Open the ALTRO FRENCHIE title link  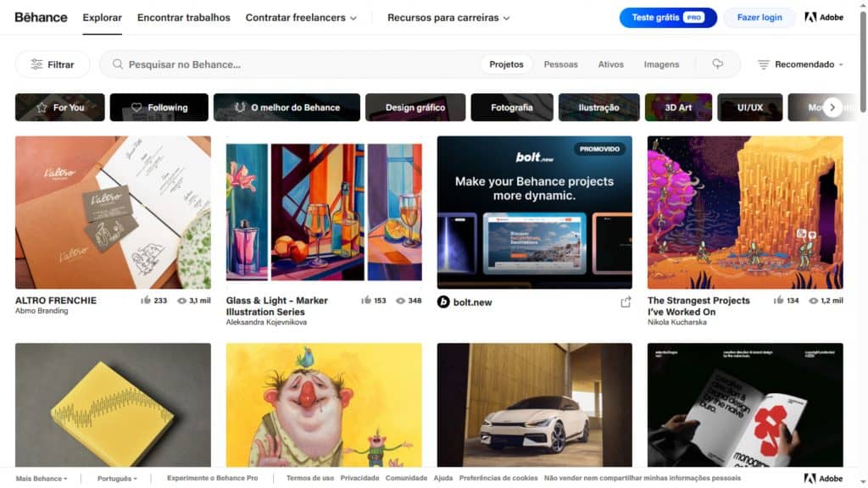tap(56, 301)
